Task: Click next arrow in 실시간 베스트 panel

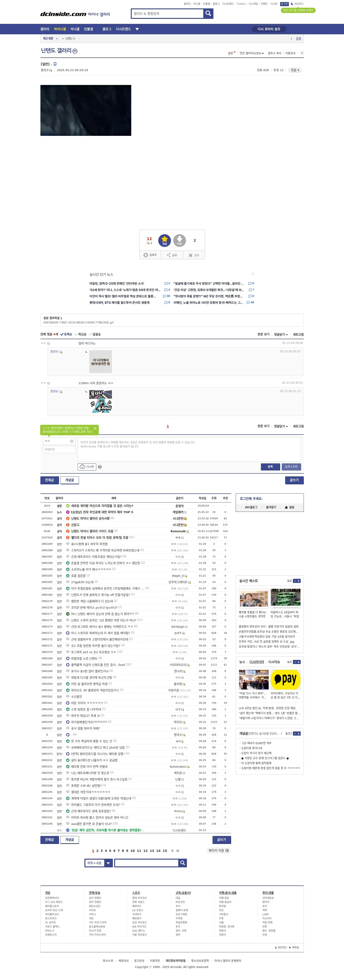Action: coord(299,581)
